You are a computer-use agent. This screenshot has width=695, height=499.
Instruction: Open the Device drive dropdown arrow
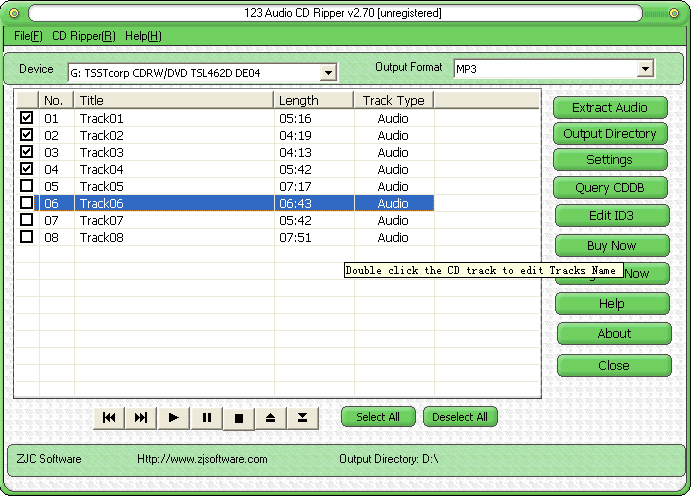coord(328,73)
